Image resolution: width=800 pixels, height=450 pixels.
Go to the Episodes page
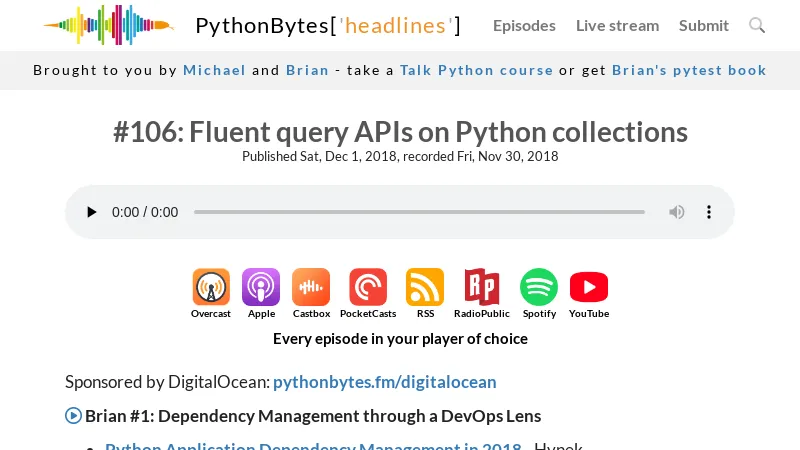tap(524, 25)
